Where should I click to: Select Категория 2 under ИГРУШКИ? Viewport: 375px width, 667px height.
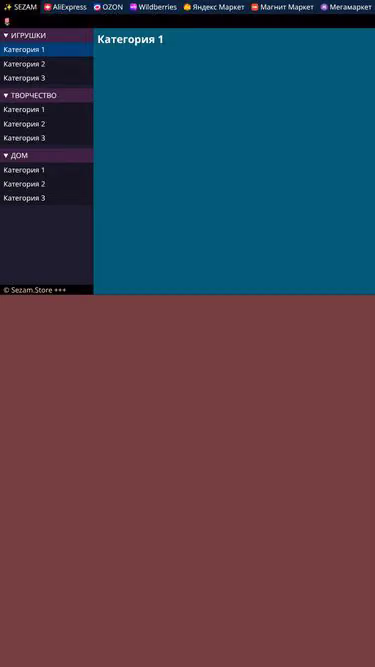coord(47,64)
